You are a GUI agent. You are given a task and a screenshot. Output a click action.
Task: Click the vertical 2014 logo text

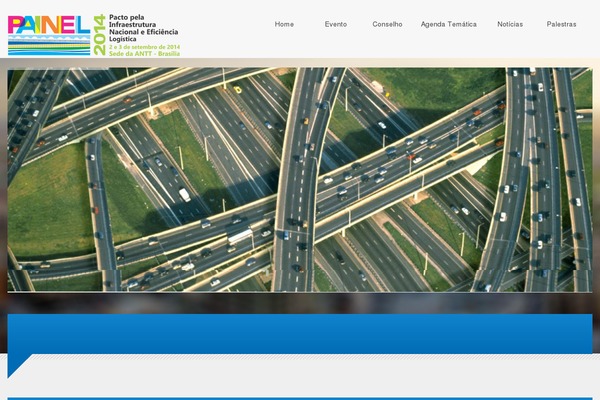[x=98, y=36]
